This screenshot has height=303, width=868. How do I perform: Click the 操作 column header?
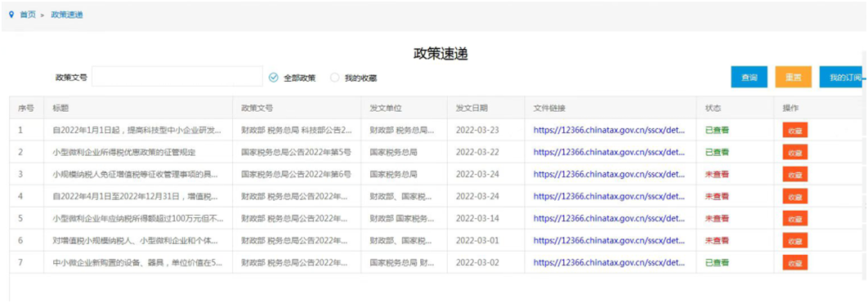click(818, 108)
